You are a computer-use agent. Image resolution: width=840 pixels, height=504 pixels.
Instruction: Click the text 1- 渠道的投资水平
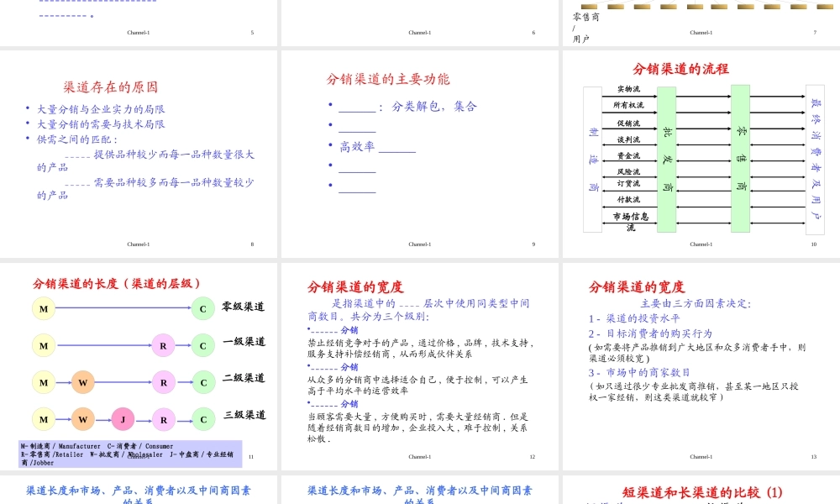coord(634,318)
